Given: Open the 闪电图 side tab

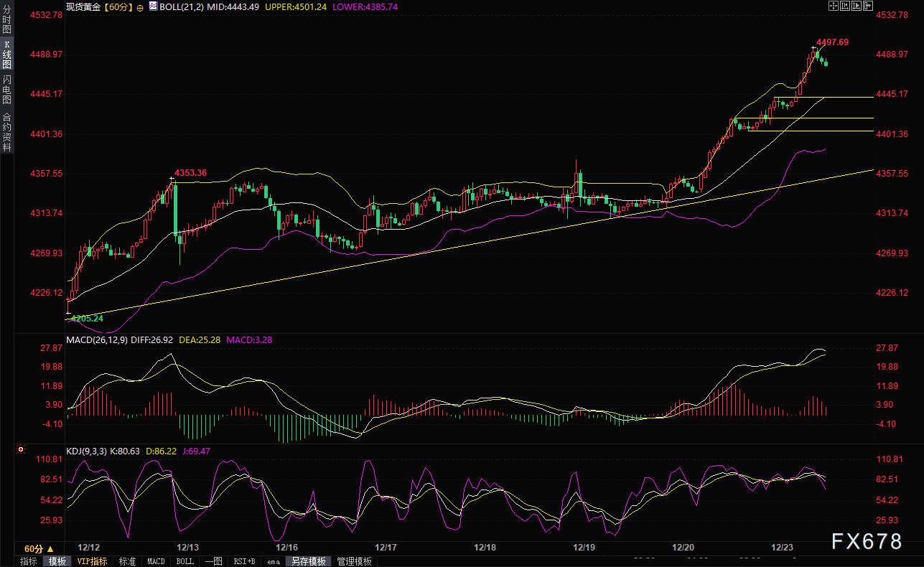Looking at the screenshot, I should [x=7, y=90].
